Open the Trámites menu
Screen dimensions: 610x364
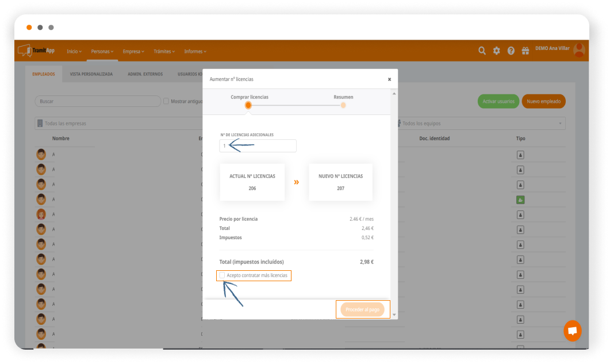coord(164,52)
